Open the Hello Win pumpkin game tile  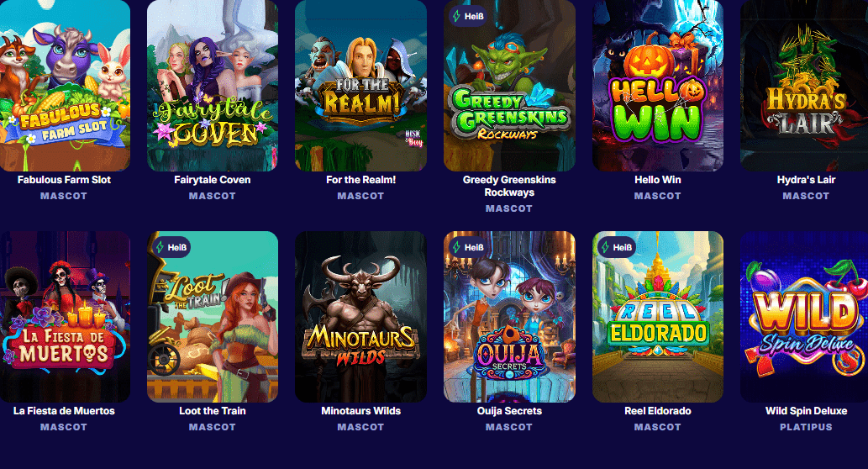[658, 85]
